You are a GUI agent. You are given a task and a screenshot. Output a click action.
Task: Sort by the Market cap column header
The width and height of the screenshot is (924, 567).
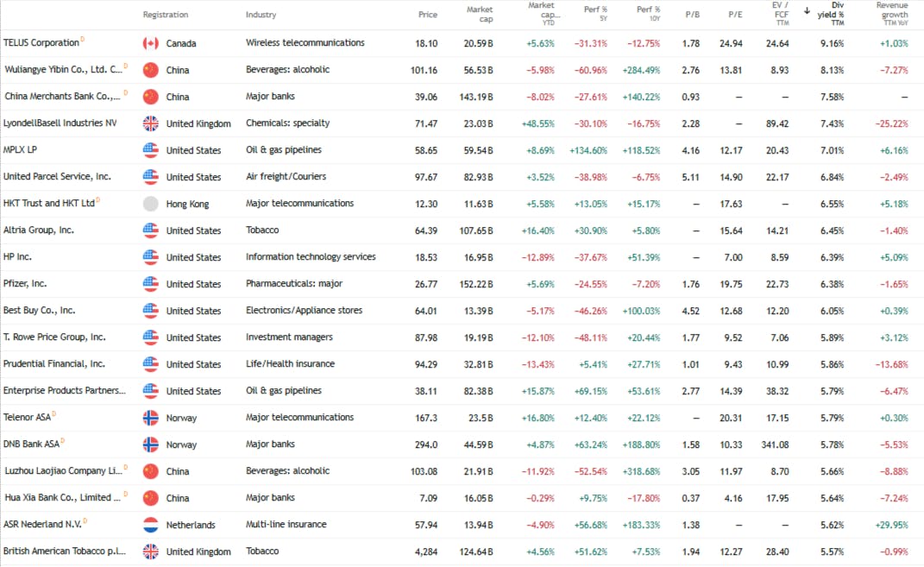click(x=480, y=14)
